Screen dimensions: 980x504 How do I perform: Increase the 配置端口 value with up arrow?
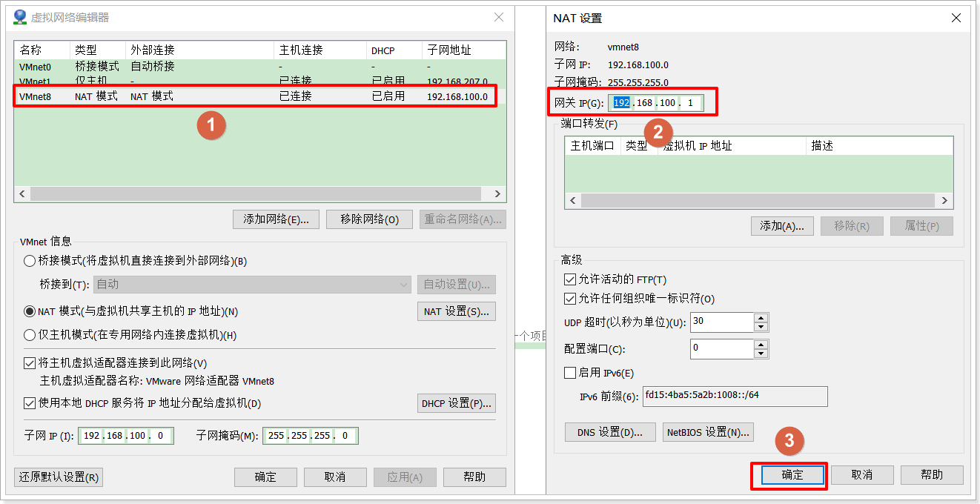tap(761, 344)
